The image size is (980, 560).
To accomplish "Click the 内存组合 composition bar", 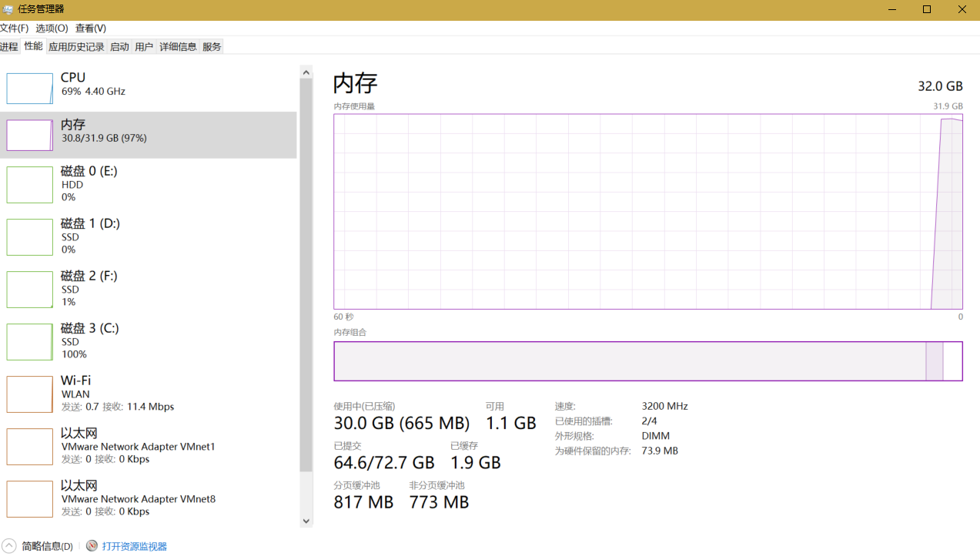I will 648,361.
